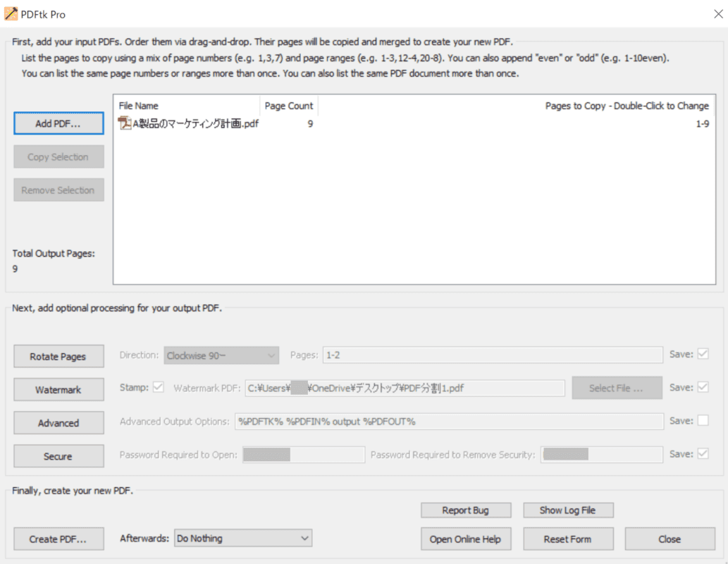Click the Report Bug button
Screen dimensions: 728x564
466,510
